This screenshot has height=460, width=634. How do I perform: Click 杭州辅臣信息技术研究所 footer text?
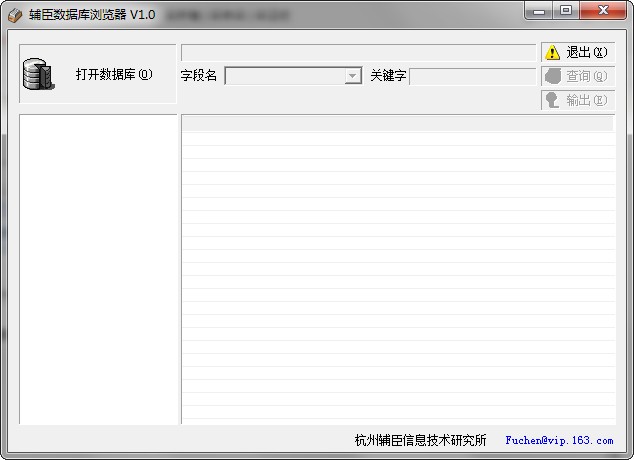click(x=421, y=440)
